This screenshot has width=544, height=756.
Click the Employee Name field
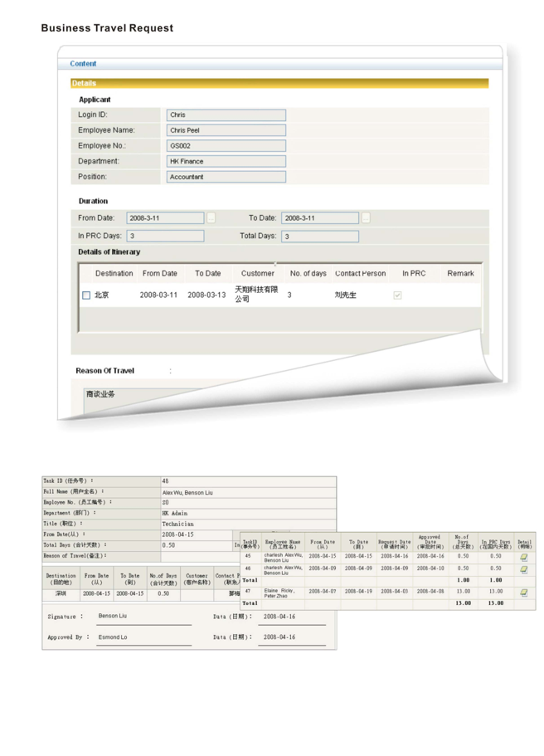pyautogui.click(x=226, y=130)
